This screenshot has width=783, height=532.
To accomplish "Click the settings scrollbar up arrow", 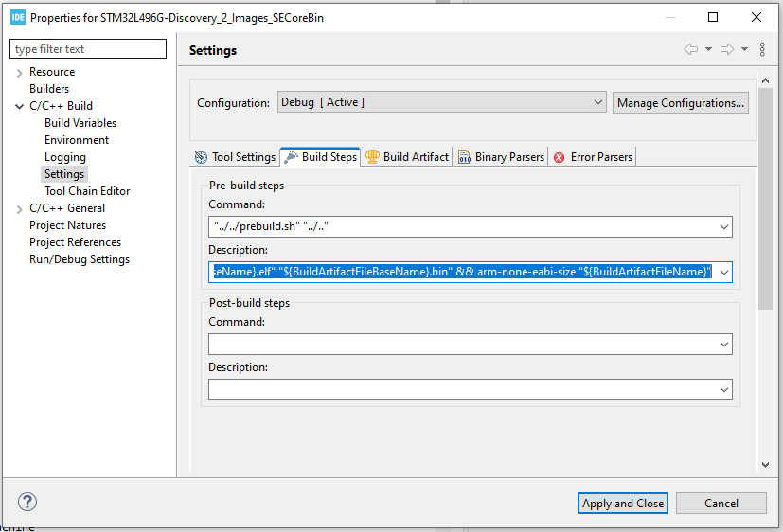I will click(x=765, y=80).
